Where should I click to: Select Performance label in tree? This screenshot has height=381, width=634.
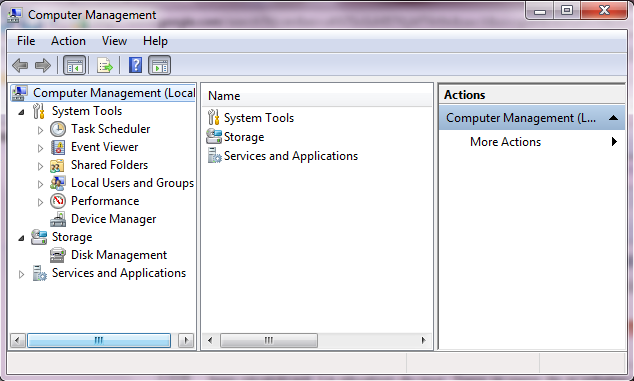coord(105,201)
